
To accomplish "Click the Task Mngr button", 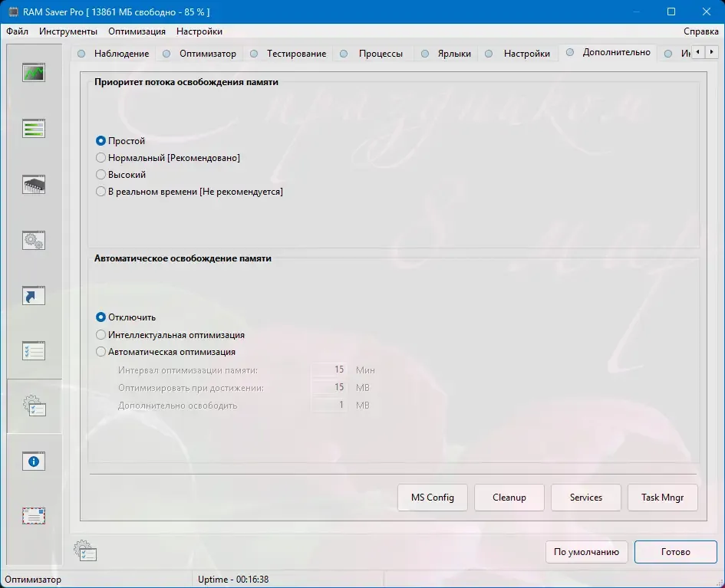I will point(663,498).
